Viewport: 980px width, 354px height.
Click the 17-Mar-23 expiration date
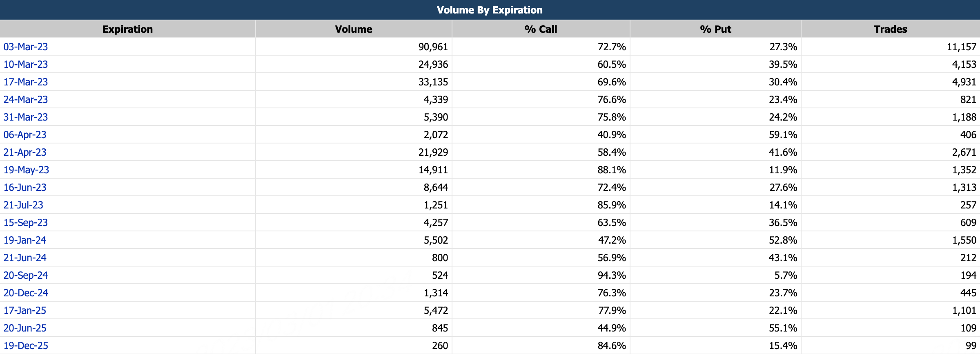coord(26,82)
